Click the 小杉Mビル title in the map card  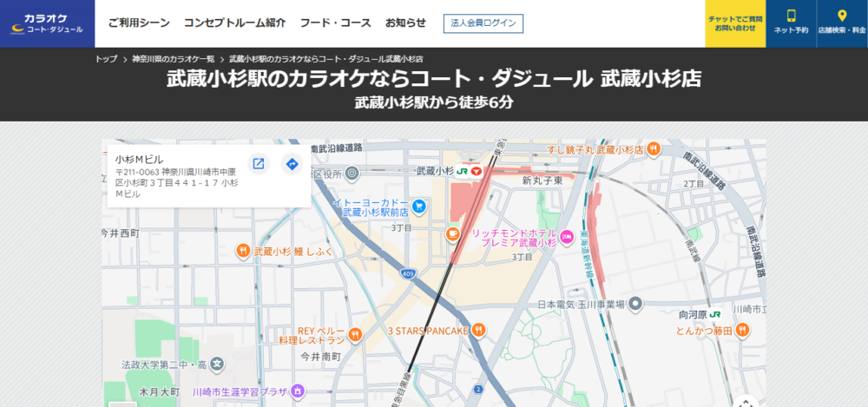(x=139, y=160)
